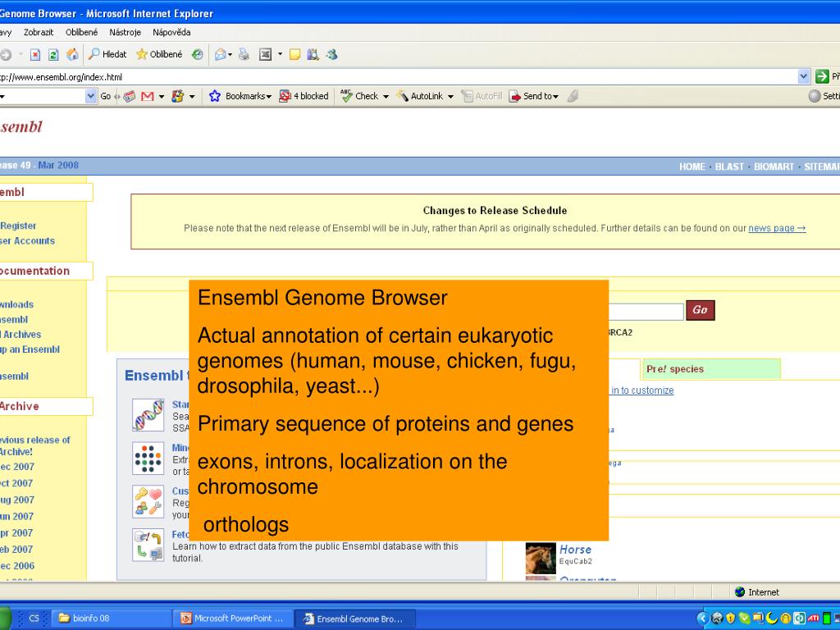Click the Research book icon
840x630 pixels.
pyautogui.click(x=313, y=54)
